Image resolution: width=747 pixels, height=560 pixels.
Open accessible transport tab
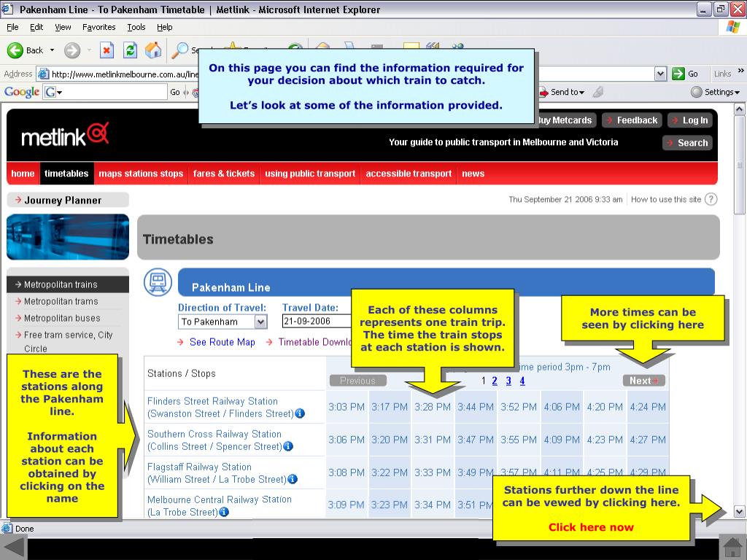point(409,174)
